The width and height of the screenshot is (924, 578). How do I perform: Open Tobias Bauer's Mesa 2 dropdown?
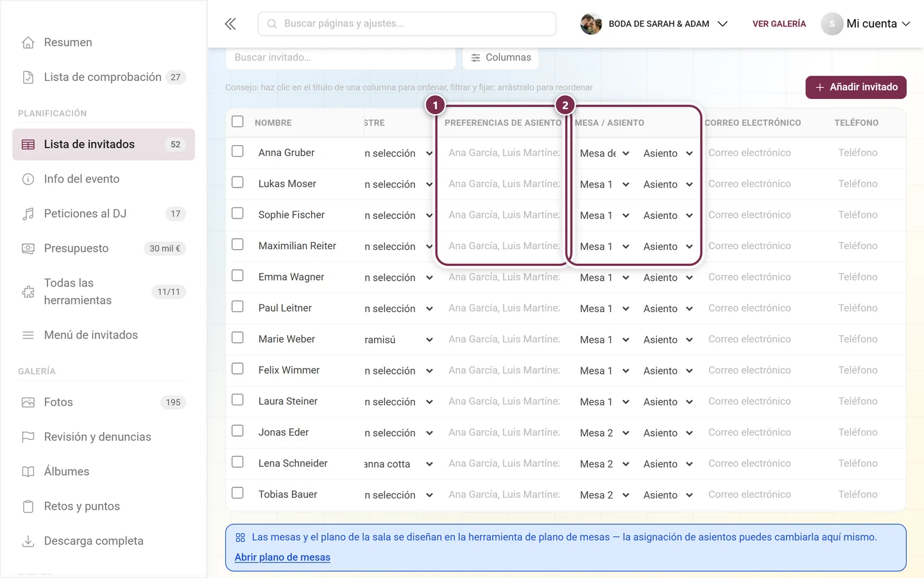click(604, 495)
